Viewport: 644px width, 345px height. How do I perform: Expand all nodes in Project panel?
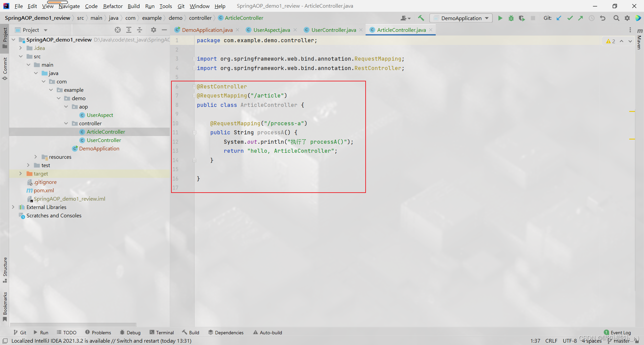129,30
